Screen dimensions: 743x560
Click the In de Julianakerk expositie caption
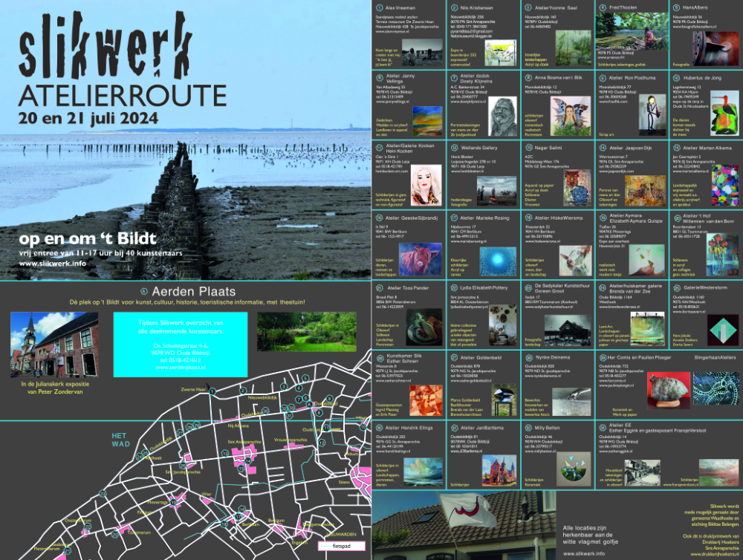point(55,388)
